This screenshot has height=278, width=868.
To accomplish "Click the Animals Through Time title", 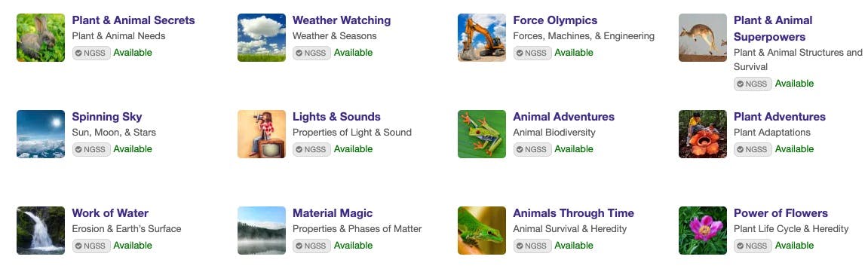I will pyautogui.click(x=573, y=213).
